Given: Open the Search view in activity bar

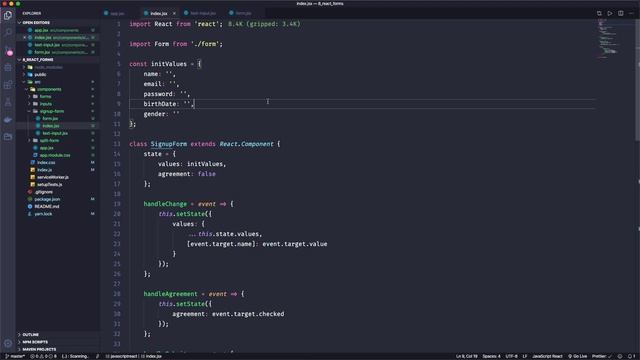Looking at the screenshot, I should (x=8, y=32).
